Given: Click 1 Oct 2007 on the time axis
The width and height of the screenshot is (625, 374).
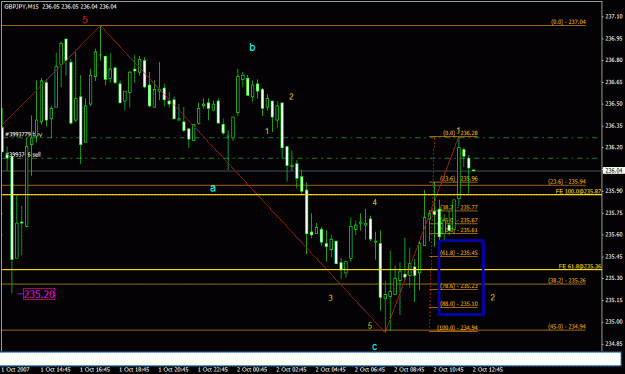Looking at the screenshot, I should click(x=16, y=370).
